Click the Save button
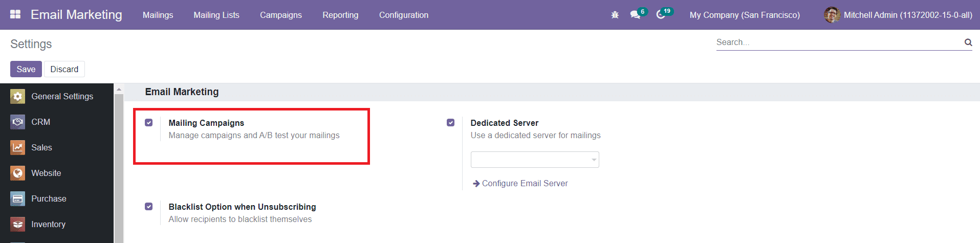The height and width of the screenshot is (243, 980). click(x=26, y=69)
